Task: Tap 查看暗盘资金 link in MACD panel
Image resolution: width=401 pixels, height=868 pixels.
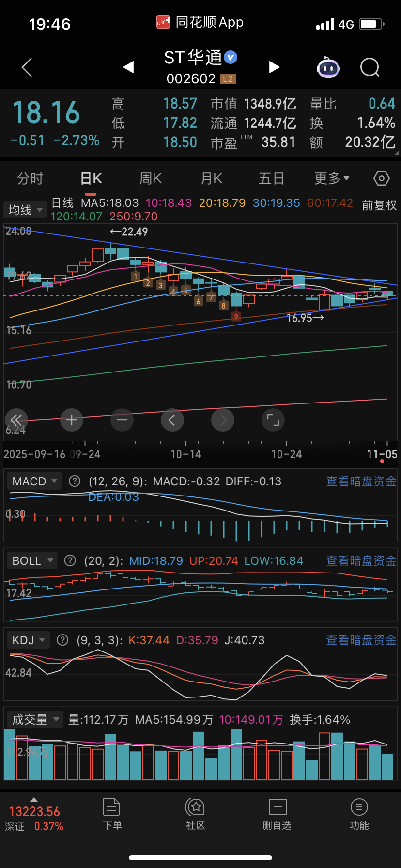Action: 361,481
